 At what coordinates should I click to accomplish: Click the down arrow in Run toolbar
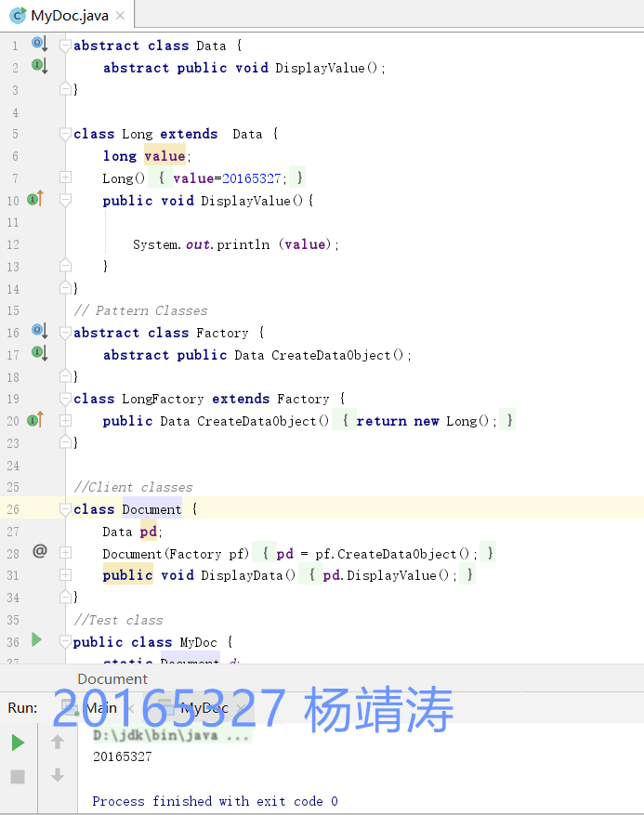click(x=58, y=775)
